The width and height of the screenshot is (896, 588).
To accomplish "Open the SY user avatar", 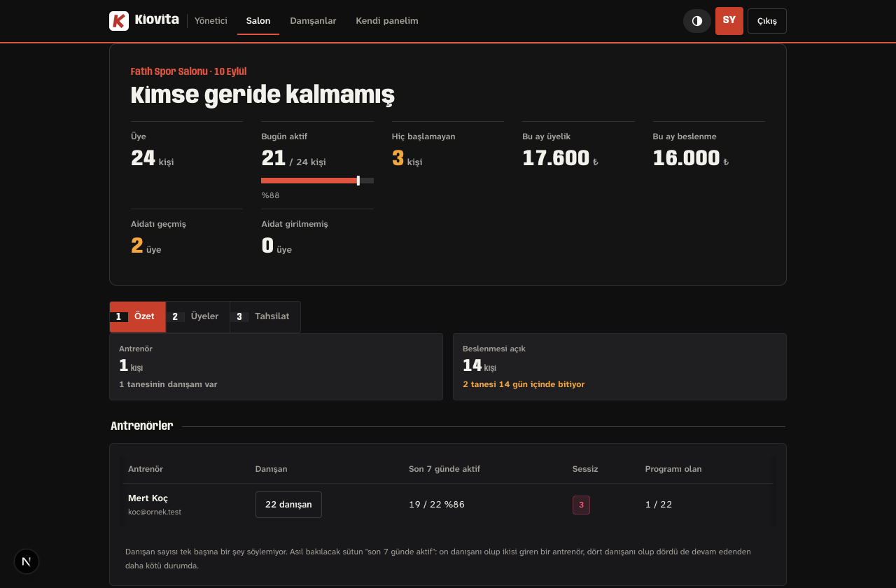I will [729, 21].
